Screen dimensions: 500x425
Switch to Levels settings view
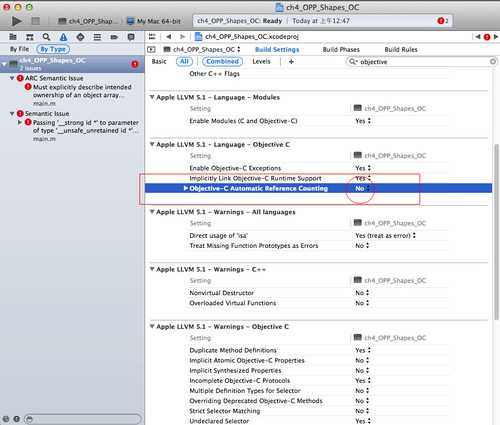tap(261, 61)
